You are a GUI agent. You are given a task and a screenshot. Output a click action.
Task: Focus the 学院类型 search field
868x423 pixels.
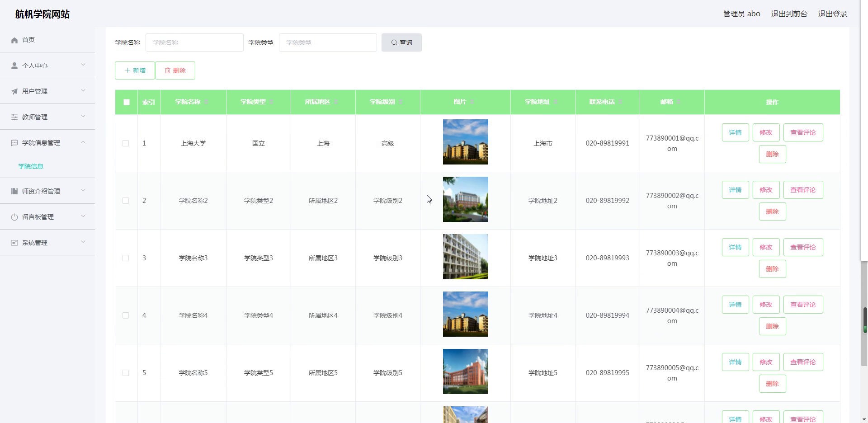point(328,42)
